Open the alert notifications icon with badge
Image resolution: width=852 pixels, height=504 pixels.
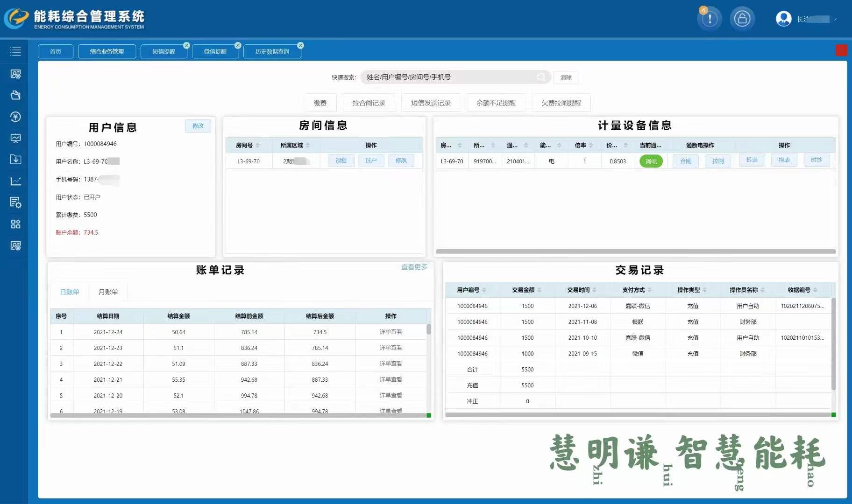point(710,19)
